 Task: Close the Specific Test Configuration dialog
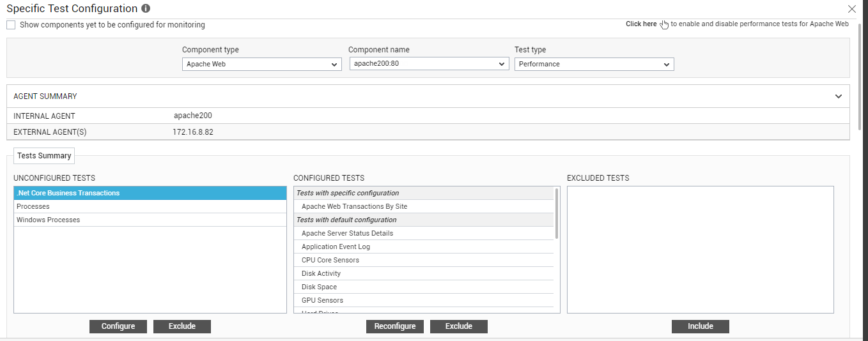[851, 9]
